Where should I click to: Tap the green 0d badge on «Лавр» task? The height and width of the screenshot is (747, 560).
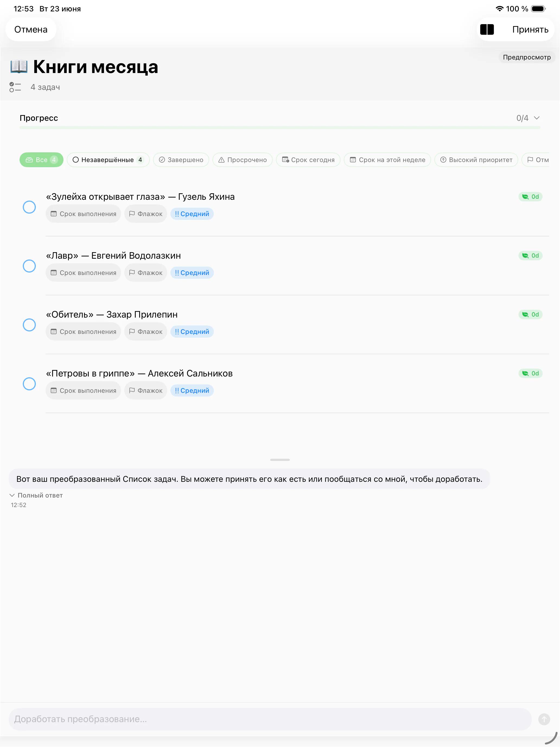pyautogui.click(x=530, y=256)
